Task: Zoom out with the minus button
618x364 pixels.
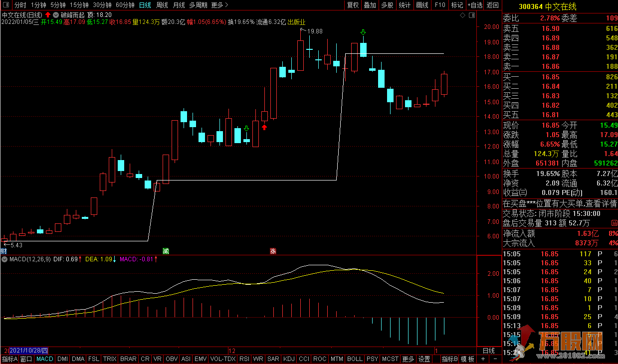Action: [495, 359]
